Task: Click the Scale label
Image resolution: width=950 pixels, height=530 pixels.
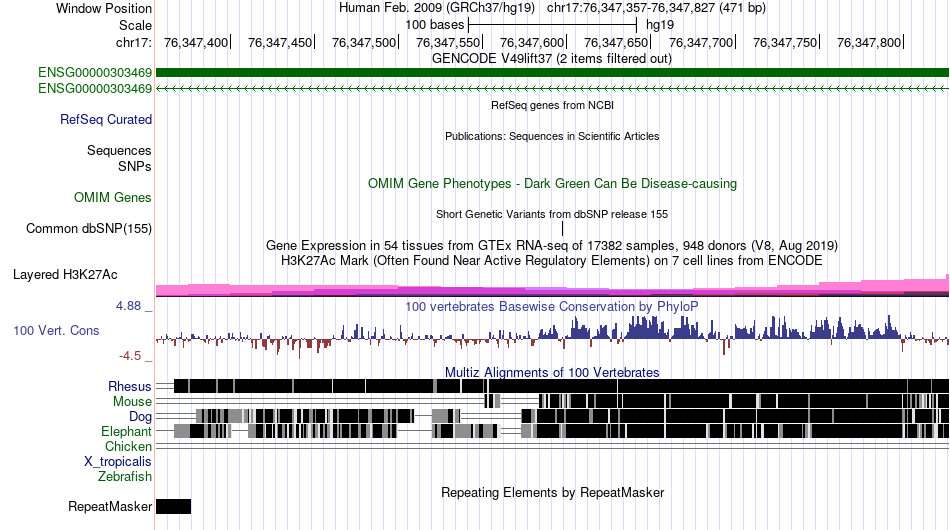Action: tap(135, 25)
